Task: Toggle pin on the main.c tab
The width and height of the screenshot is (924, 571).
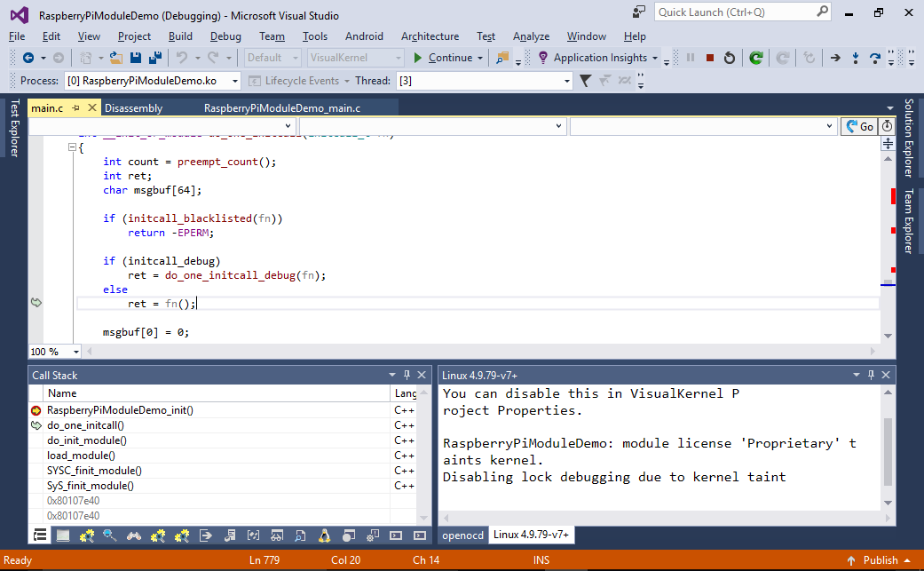Action: pyautogui.click(x=76, y=107)
